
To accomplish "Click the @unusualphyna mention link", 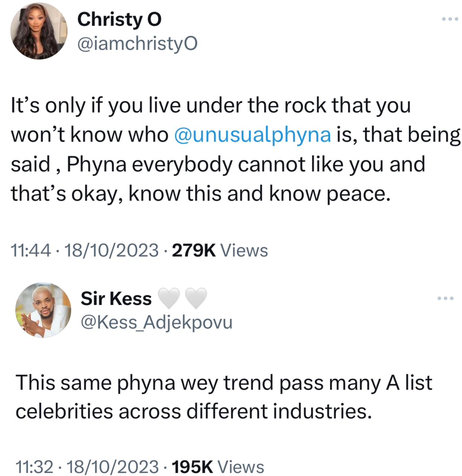I will [x=252, y=135].
